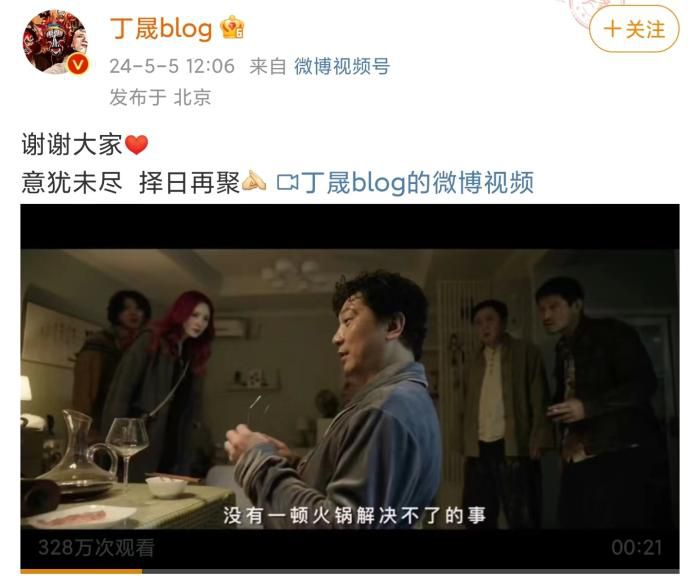Image resolution: width=700 pixels, height=586 pixels.
Task: Open 丁晟blog profile avatar
Action: [55, 42]
